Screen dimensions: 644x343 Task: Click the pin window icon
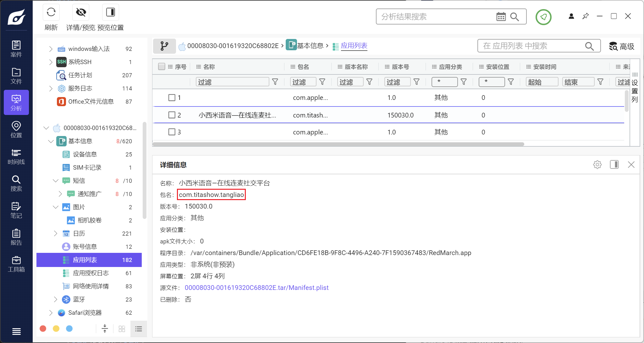point(586,16)
